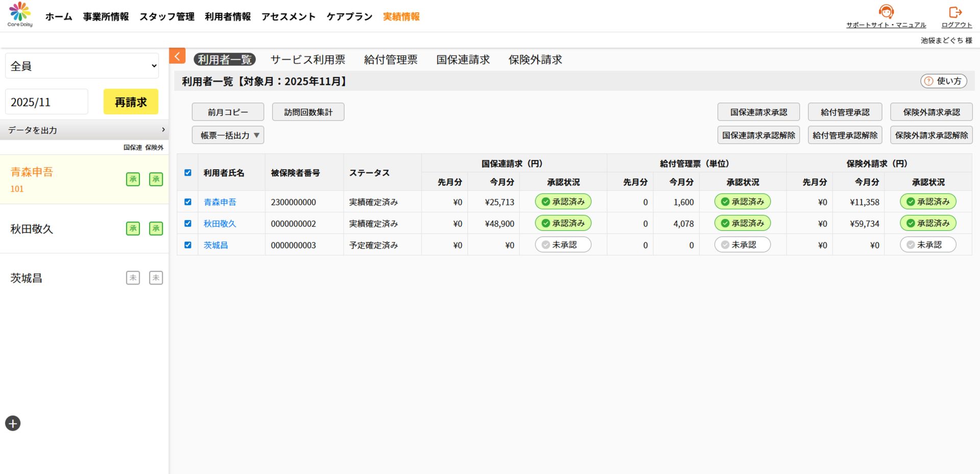This screenshot has height=474, width=980.
Task: Switch to the サービス利用票 tab
Action: [308, 60]
